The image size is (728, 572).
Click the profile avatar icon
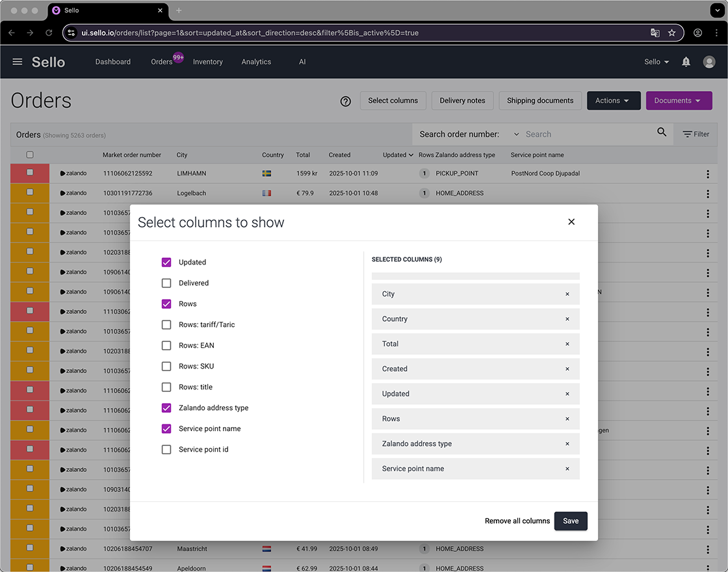click(709, 62)
